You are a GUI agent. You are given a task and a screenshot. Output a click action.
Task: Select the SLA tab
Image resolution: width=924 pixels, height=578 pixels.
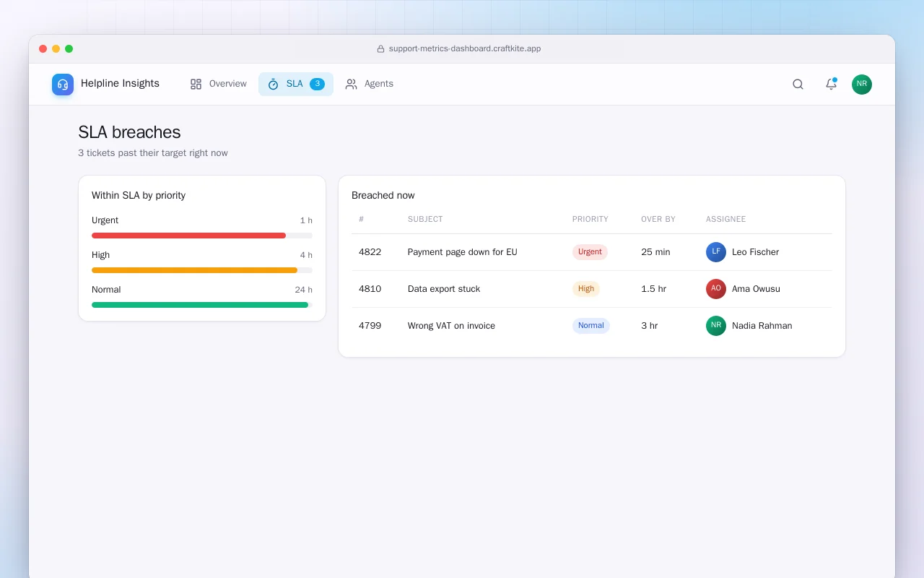[x=296, y=84]
